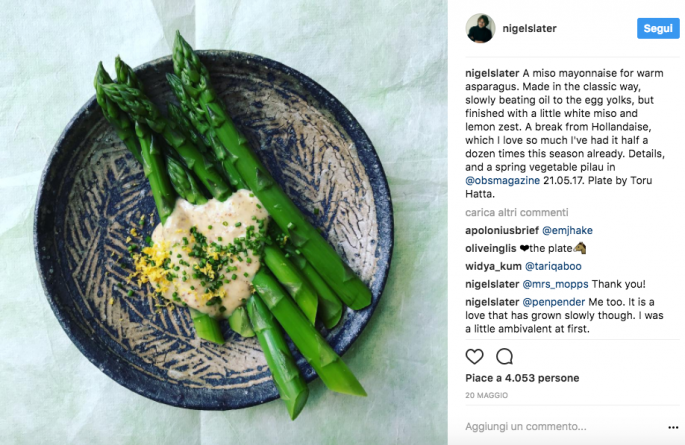Like the post with the heart icon
Viewport: 685px width, 445px height.
click(474, 357)
